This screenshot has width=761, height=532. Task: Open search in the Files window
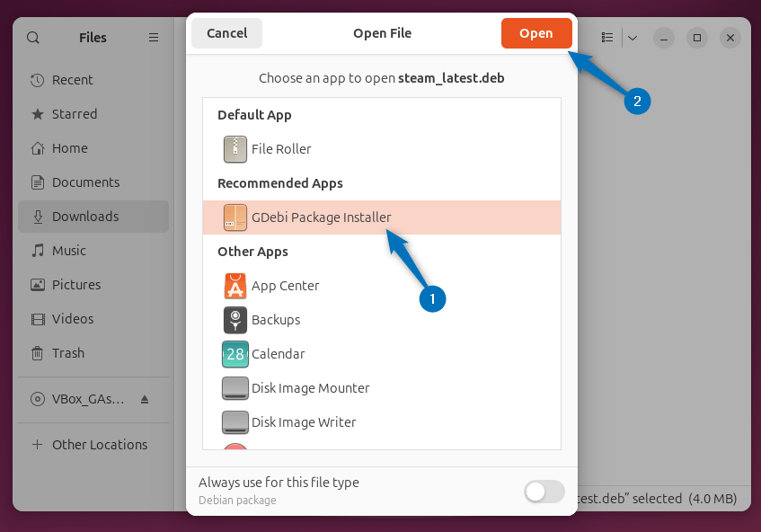pyautogui.click(x=33, y=38)
